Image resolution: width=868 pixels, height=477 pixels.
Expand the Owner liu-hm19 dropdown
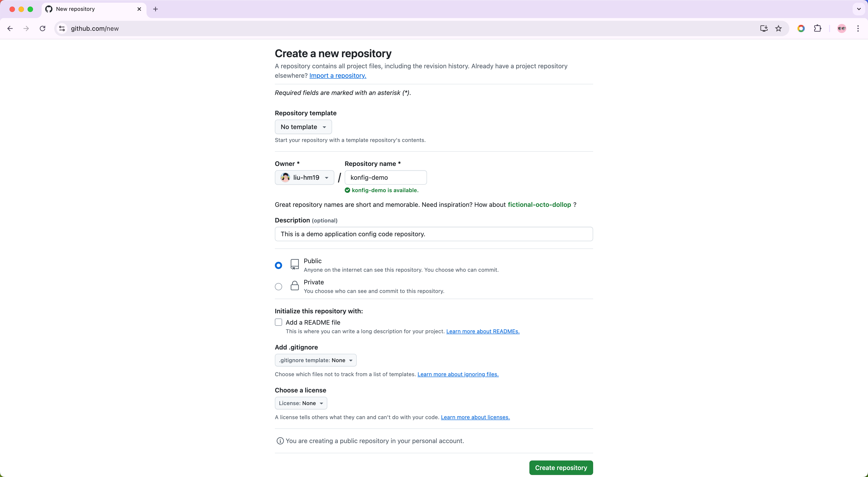(304, 178)
